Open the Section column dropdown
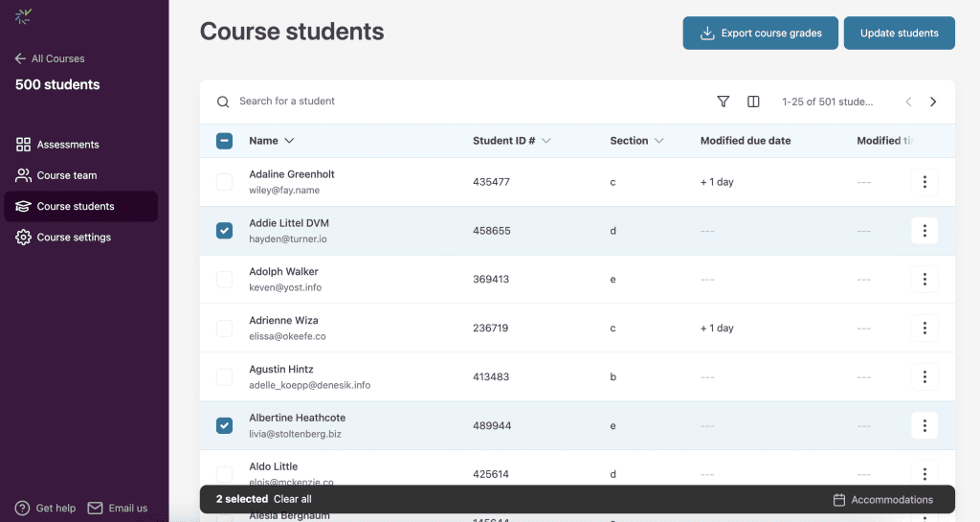This screenshot has height=522, width=980. coord(658,141)
